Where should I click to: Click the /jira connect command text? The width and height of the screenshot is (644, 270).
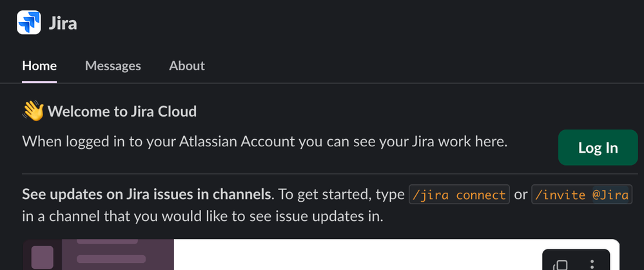click(459, 195)
